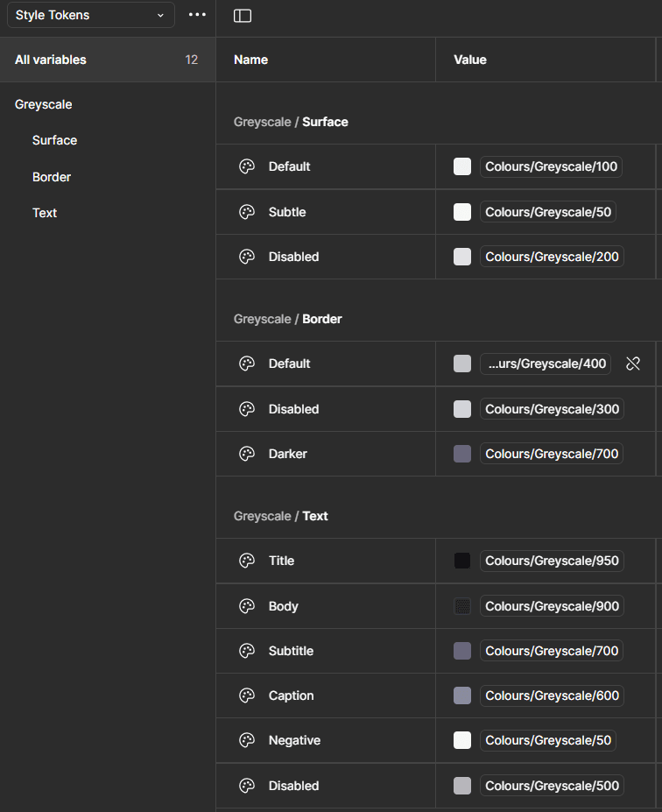Viewport: 662px width, 812px height.
Task: Toggle the sidebar panel icon
Action: (243, 16)
